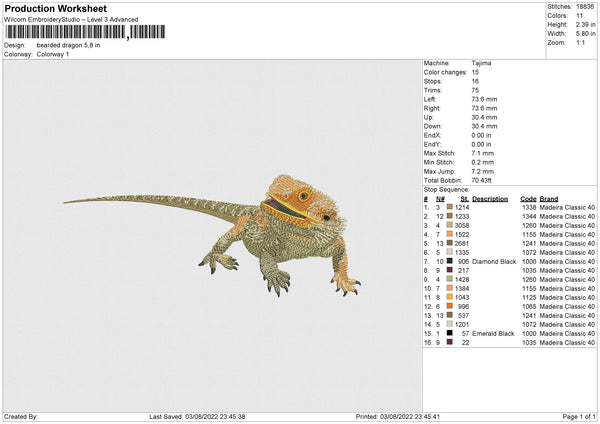This screenshot has width=600, height=424.
Task: Click the Machine value Tajima
Action: [481, 62]
